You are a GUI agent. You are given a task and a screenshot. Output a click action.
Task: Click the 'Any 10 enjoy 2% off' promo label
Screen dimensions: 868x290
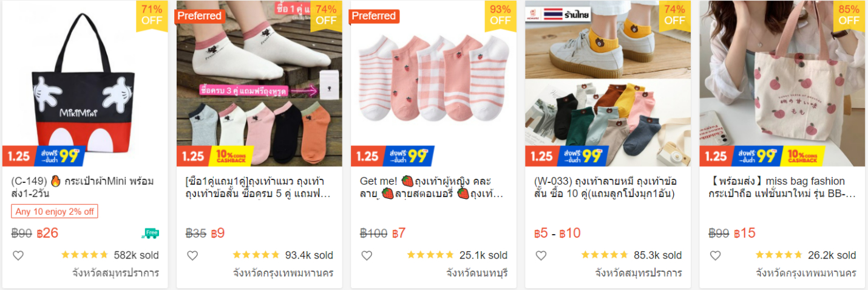[55, 212]
